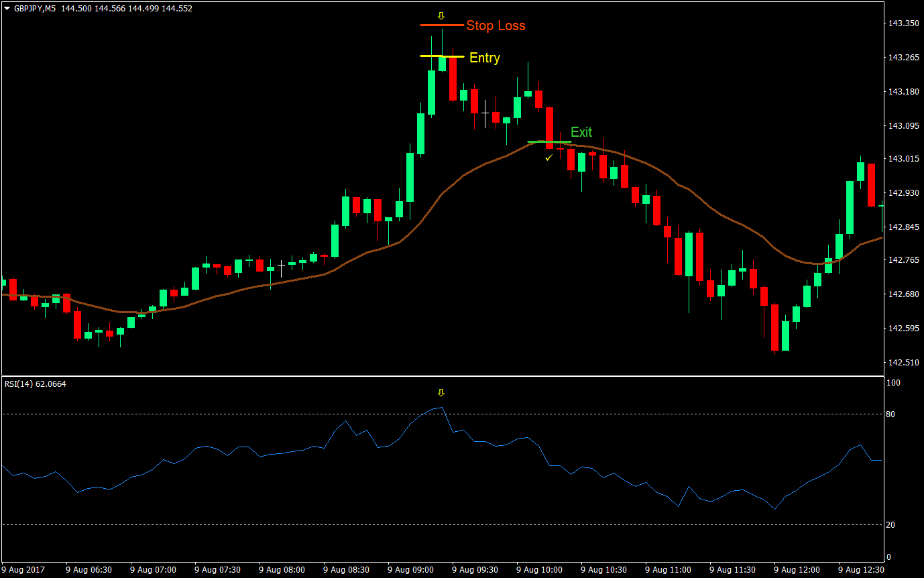Click the 143.350 price scale value

[x=903, y=23]
